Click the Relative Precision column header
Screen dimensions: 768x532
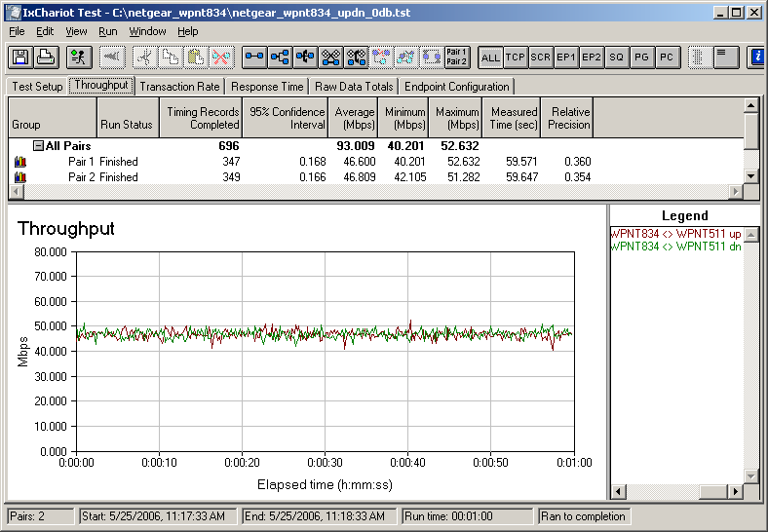pos(567,118)
